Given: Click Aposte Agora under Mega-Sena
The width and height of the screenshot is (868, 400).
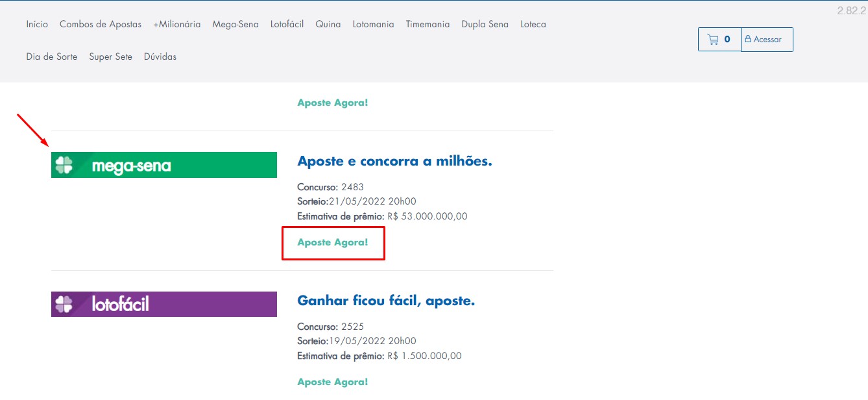Looking at the screenshot, I should [x=332, y=242].
